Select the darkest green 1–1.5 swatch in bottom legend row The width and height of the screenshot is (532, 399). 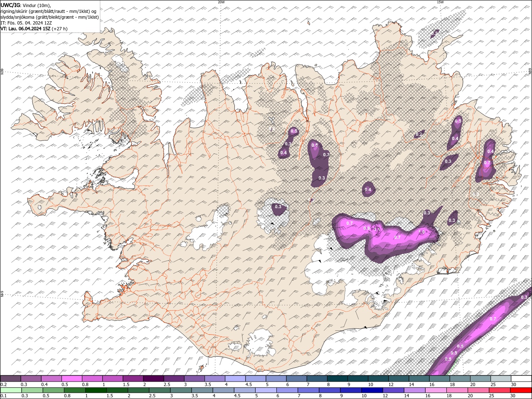click(x=96, y=390)
